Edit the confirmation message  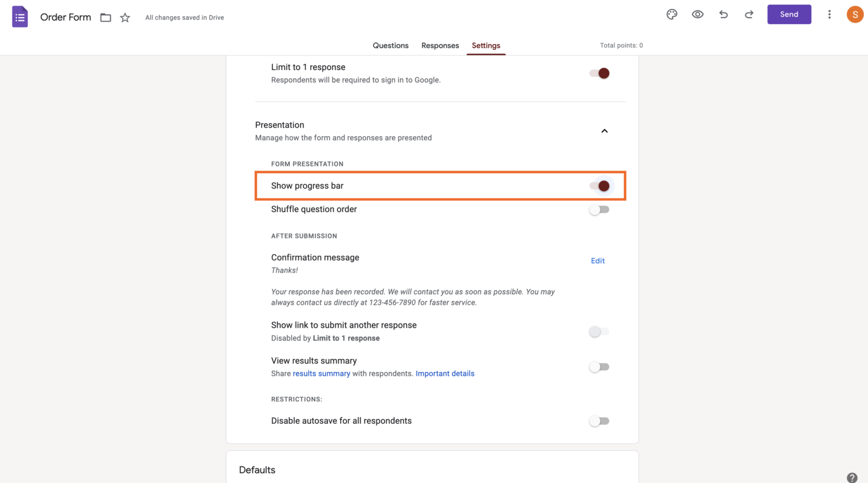point(597,261)
